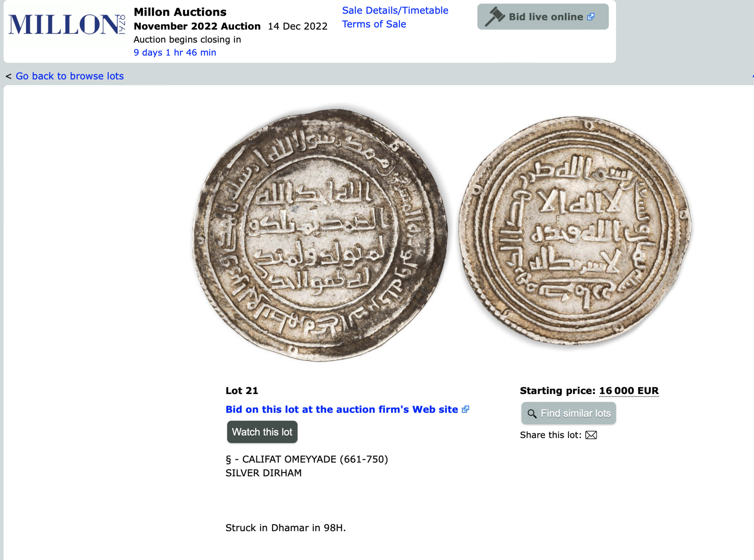This screenshot has width=754, height=560.
Task: Open Sale Details/Timetable link
Action: tap(395, 10)
